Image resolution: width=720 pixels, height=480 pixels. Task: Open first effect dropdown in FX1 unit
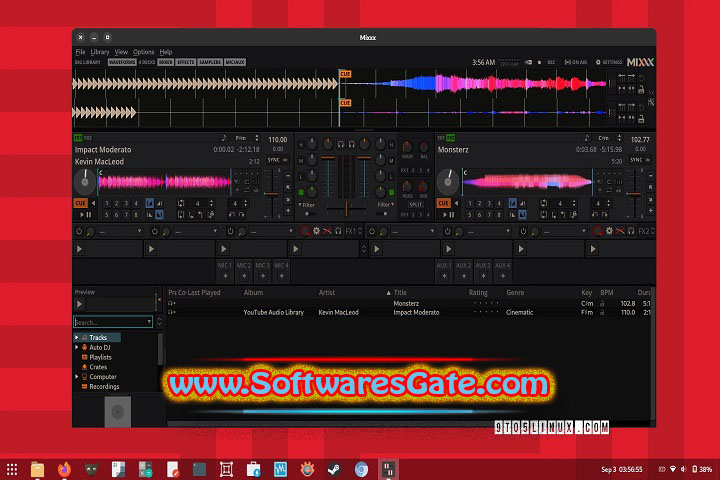(x=120, y=232)
